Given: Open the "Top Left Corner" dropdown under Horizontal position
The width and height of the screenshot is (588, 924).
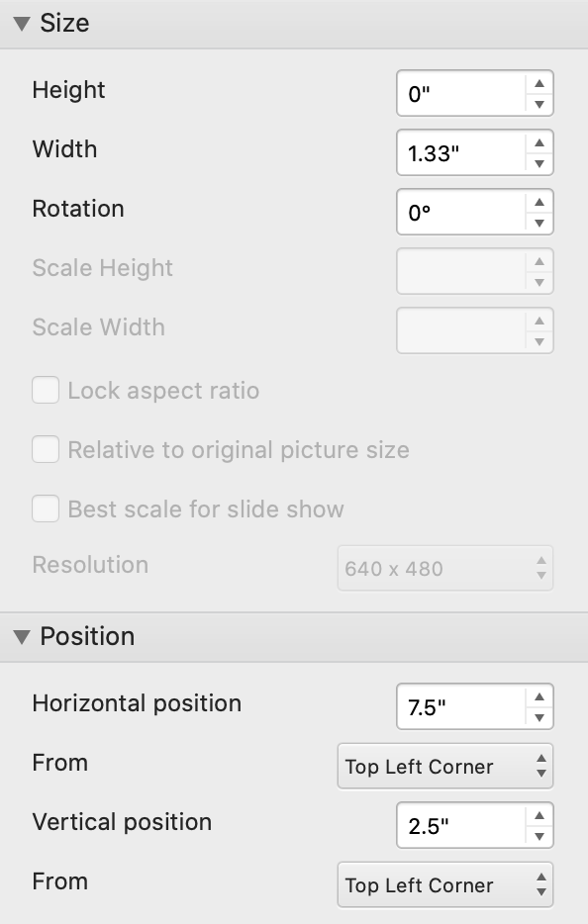Looking at the screenshot, I should (x=445, y=766).
